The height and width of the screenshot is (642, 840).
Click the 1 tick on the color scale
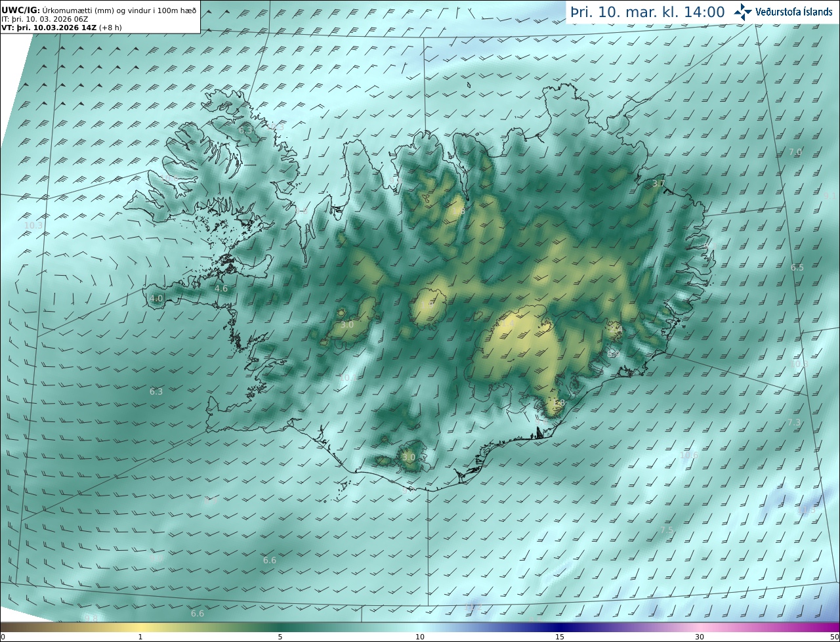[140, 637]
